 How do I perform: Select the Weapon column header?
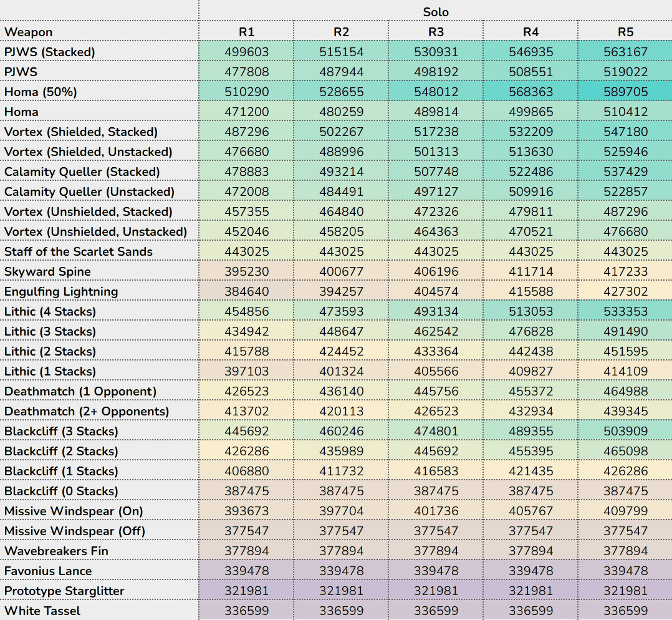coord(29,32)
